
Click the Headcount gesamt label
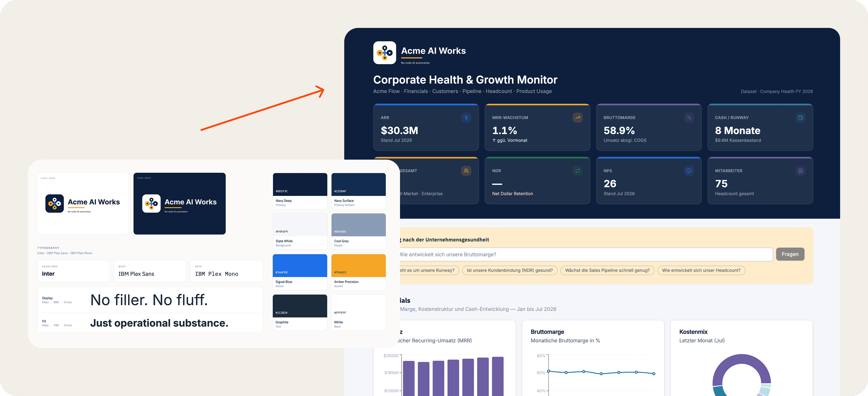tap(734, 194)
